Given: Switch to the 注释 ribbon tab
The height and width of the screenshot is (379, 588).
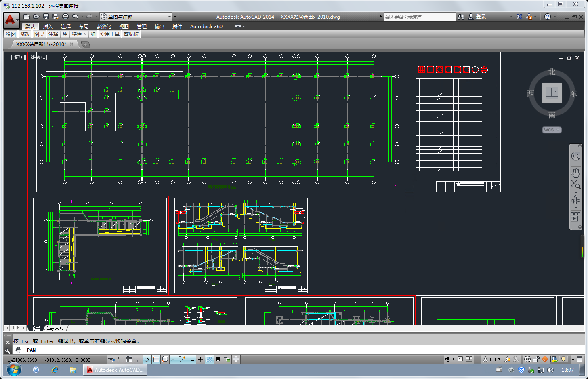Looking at the screenshot, I should (66, 26).
